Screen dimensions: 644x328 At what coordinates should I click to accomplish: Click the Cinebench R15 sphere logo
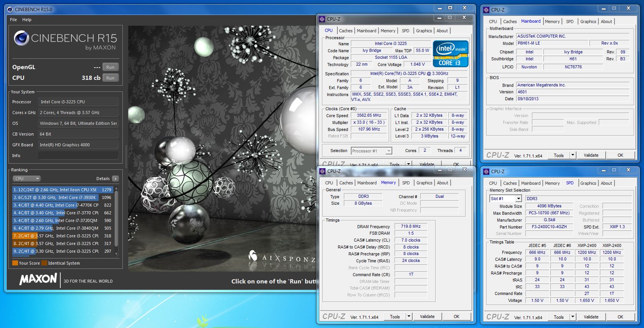pos(21,38)
